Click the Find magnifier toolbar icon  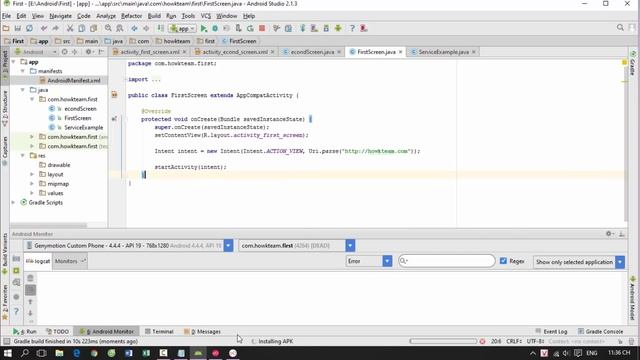point(108,28)
